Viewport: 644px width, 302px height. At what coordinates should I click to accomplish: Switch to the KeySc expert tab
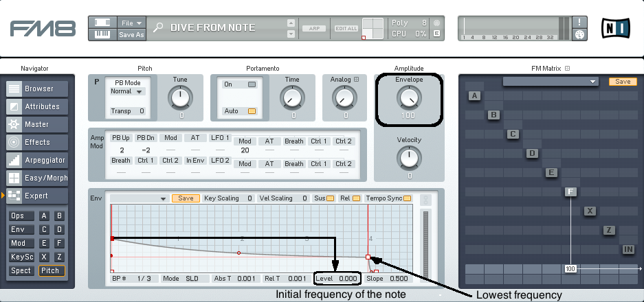point(21,257)
